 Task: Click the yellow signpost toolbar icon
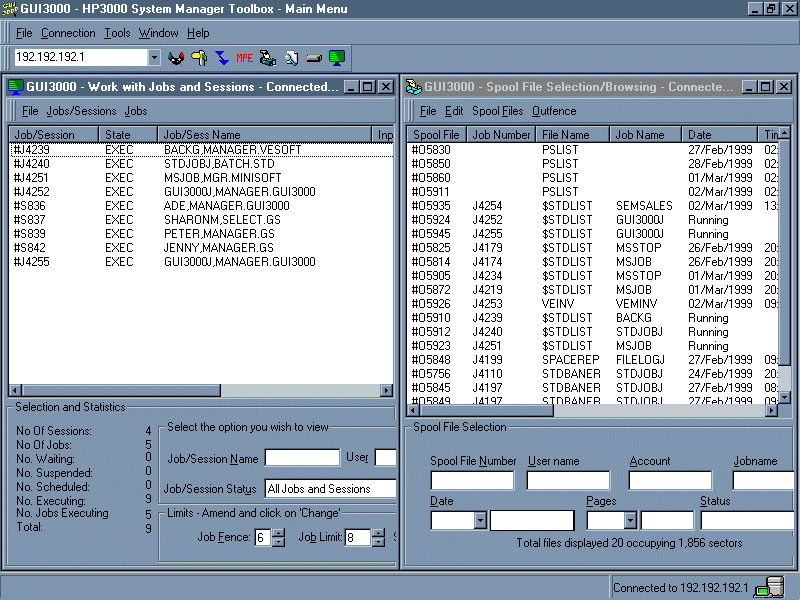[x=199, y=58]
